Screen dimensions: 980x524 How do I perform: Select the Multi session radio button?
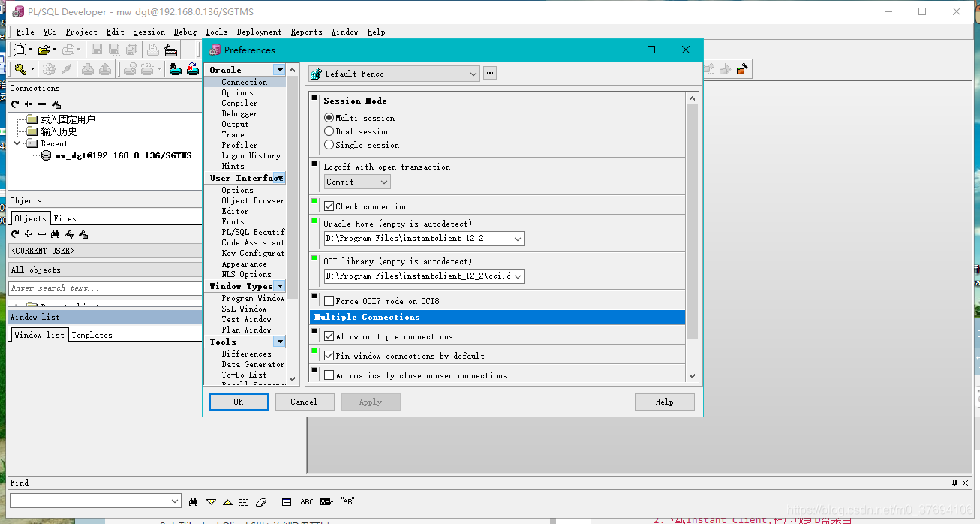pyautogui.click(x=329, y=118)
